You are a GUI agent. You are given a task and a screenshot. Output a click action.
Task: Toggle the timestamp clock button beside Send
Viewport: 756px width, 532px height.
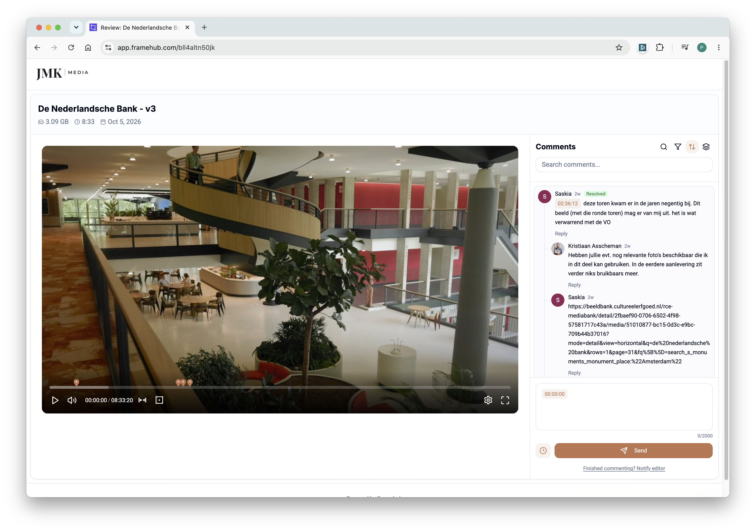tap(543, 450)
